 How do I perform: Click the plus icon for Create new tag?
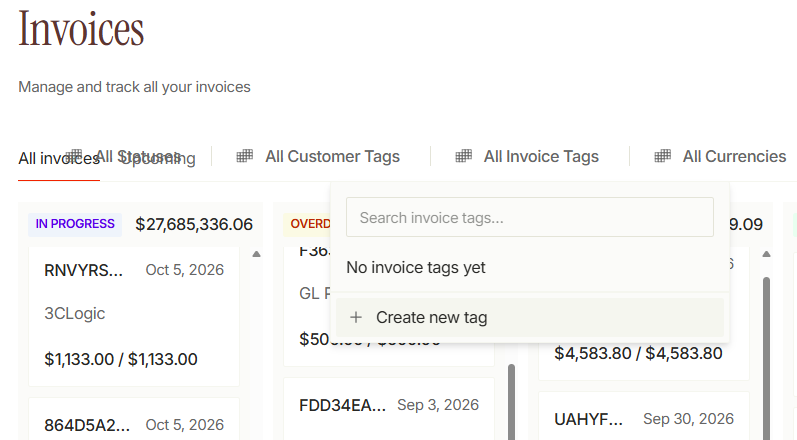(356, 318)
